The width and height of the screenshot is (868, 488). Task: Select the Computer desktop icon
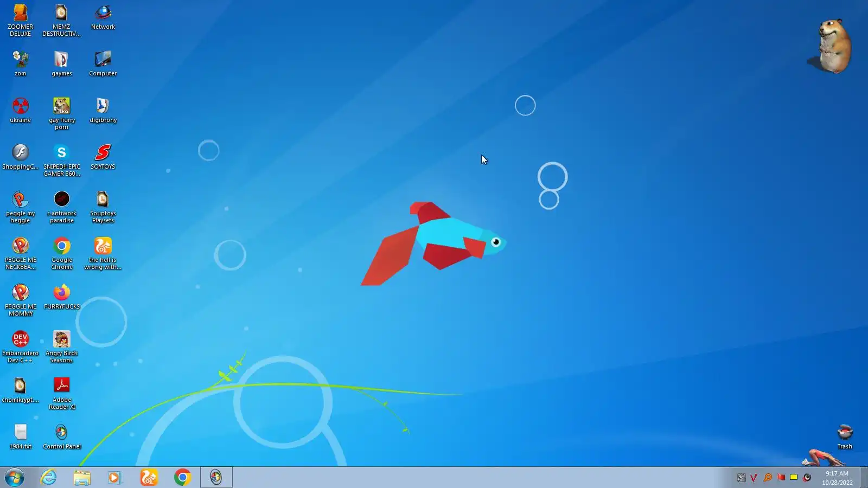(x=103, y=63)
